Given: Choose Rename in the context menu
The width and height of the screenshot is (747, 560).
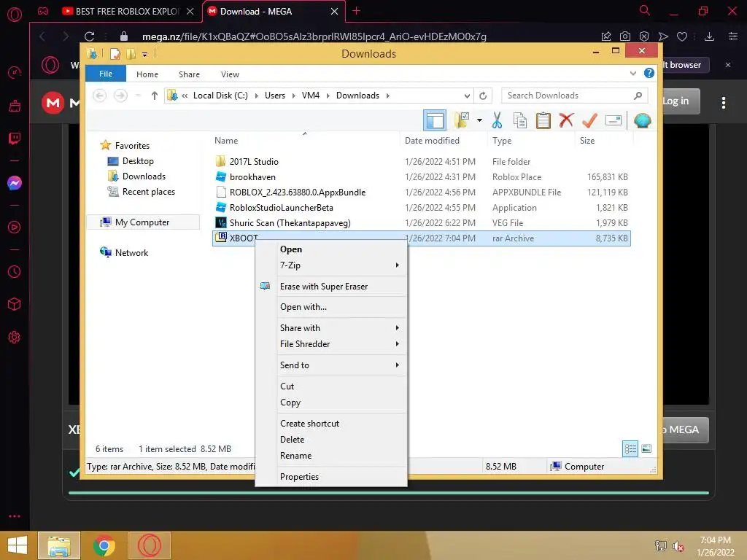Looking at the screenshot, I should point(331,456).
